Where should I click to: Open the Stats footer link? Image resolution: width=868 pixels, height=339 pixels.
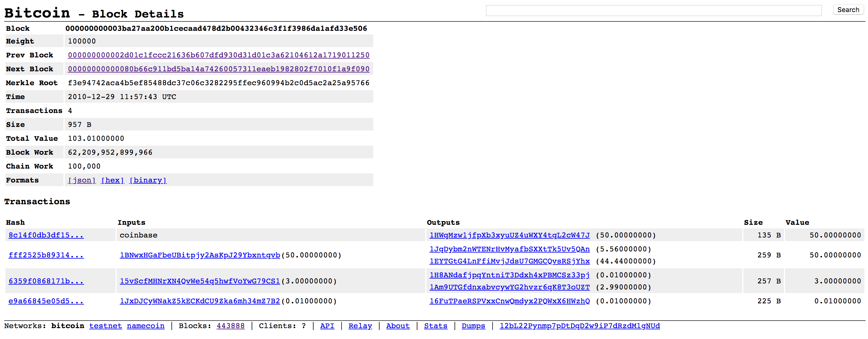click(x=435, y=326)
